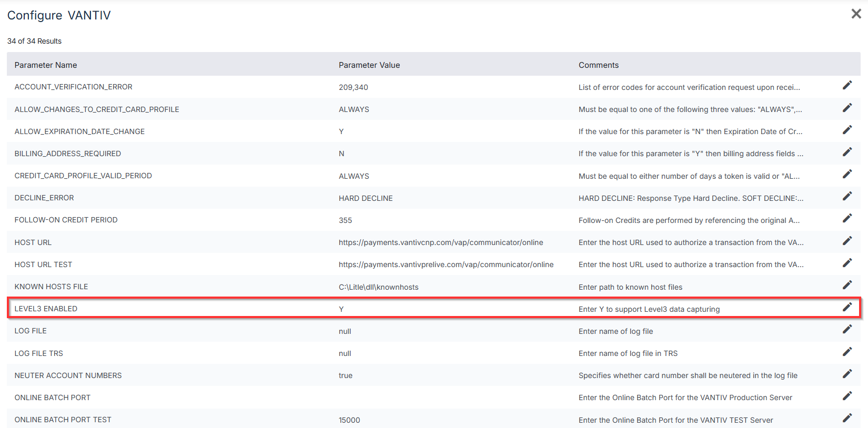Click the null value in the LOG FILE TRS row
The image size is (868, 428).
point(345,353)
